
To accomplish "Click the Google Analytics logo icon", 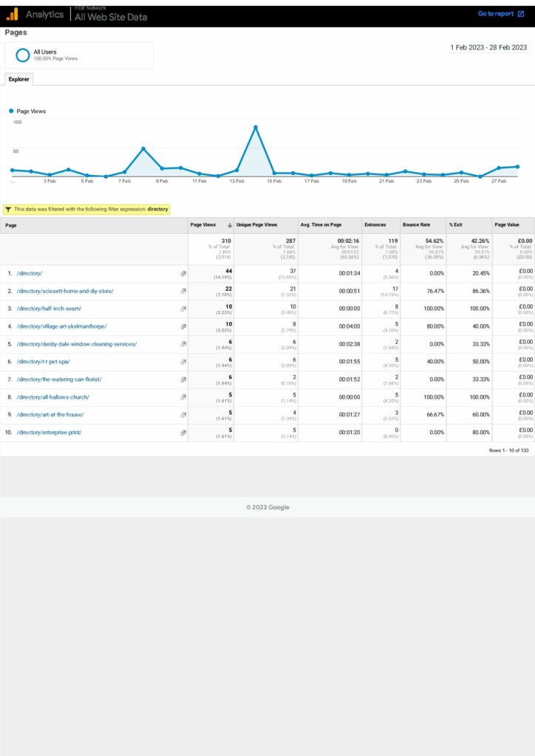I will click(13, 14).
